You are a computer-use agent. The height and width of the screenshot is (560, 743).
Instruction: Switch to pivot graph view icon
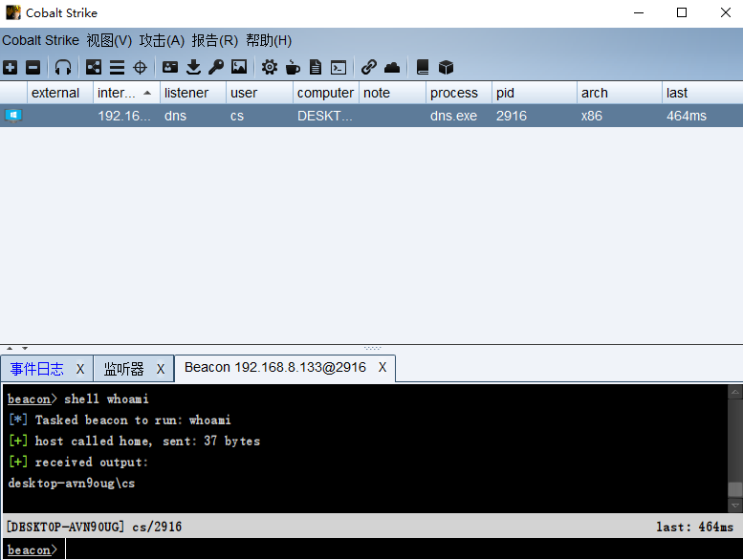point(94,67)
